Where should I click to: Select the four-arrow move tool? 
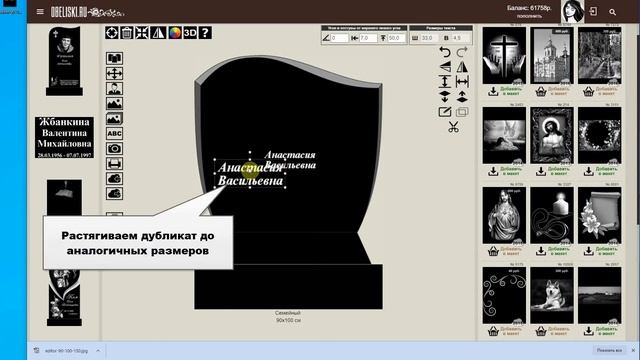tap(114, 73)
